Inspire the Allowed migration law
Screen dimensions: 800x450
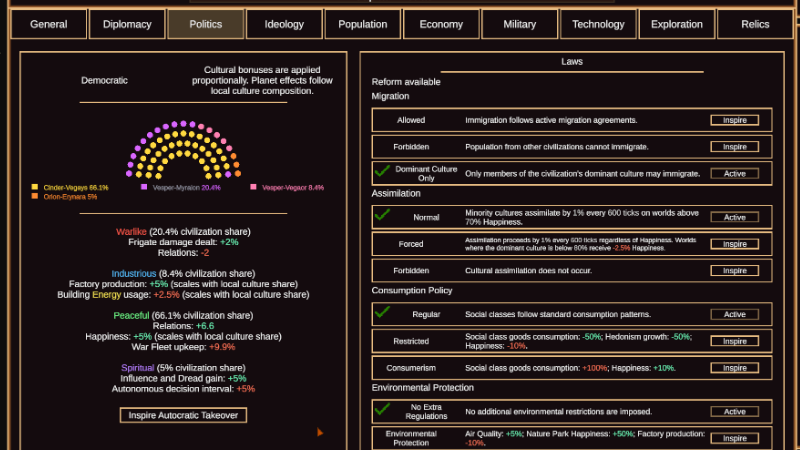coord(735,120)
